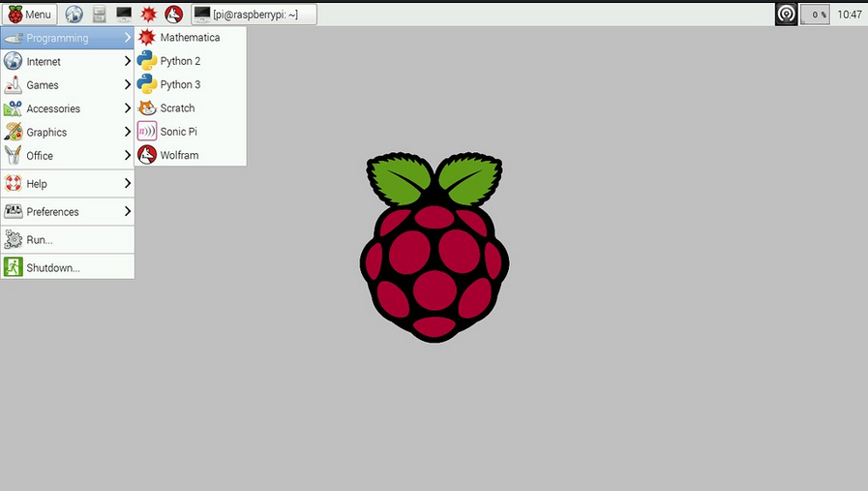Click the 10:47 clock
868x491 pixels.
click(x=850, y=15)
